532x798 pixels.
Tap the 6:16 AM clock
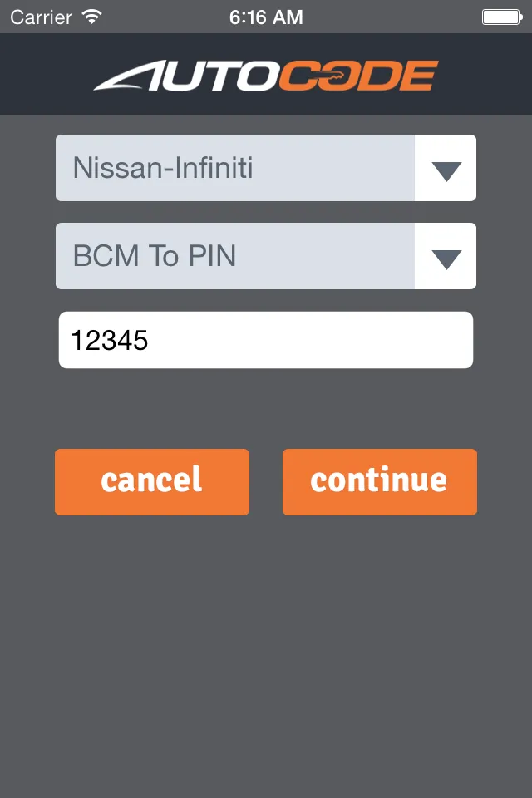point(266,17)
